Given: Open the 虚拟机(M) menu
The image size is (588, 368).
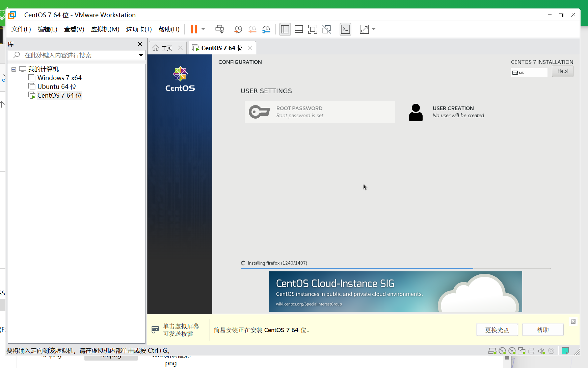Looking at the screenshot, I should click(x=105, y=29).
